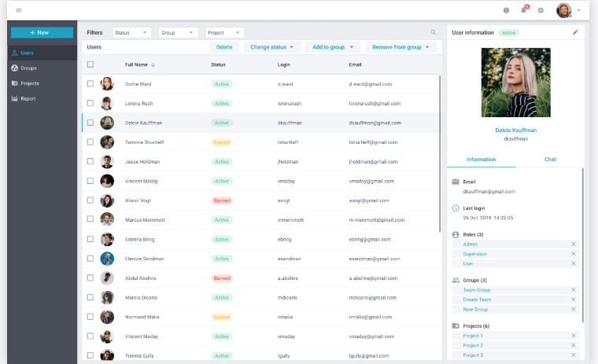Click Elenore Sandman's avatar
The height and width of the screenshot is (364, 598).
tap(107, 259)
